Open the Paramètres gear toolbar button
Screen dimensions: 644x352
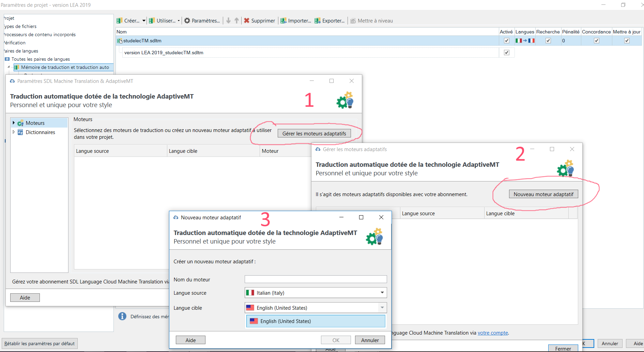click(x=202, y=20)
